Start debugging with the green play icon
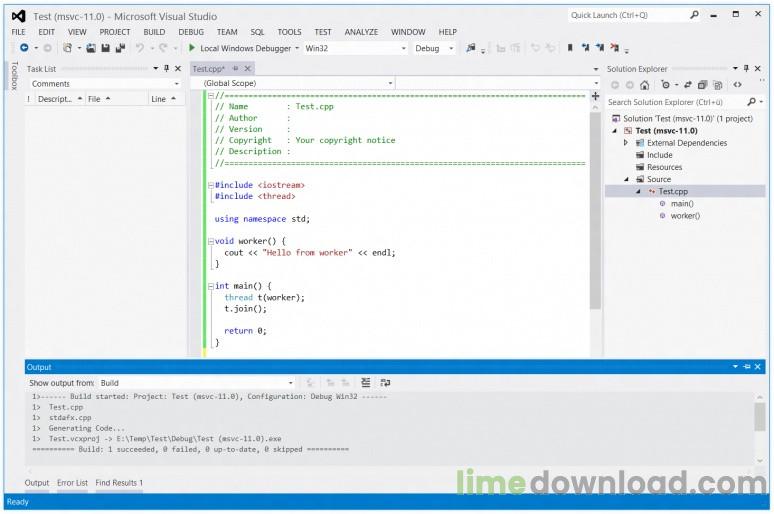Image resolution: width=774 pixels, height=514 pixels. click(192, 48)
